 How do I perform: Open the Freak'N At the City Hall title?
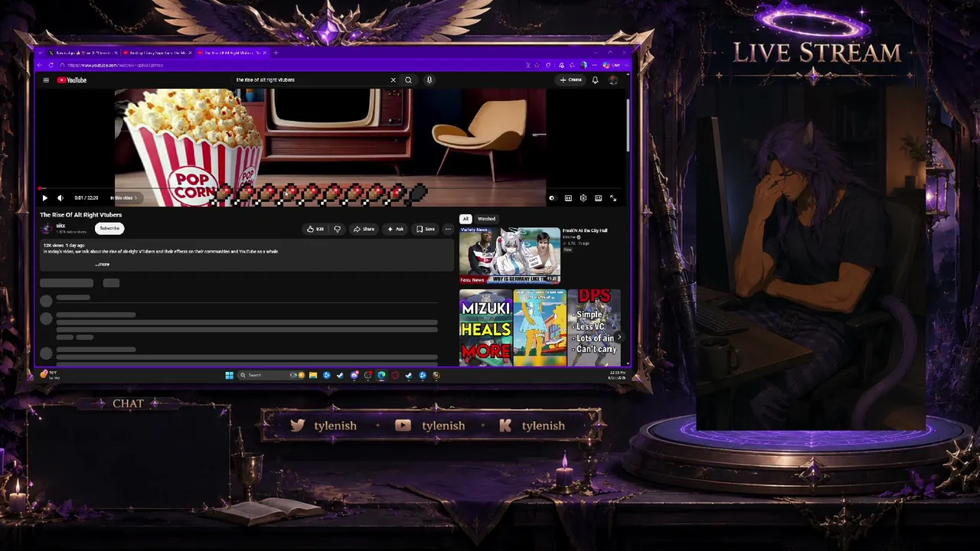pos(585,230)
